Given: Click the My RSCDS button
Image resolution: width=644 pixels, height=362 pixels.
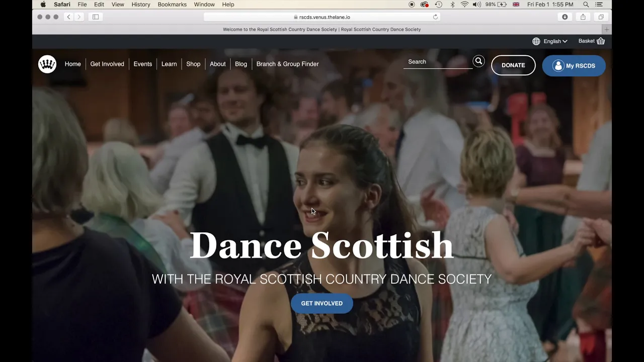Looking at the screenshot, I should tap(574, 66).
